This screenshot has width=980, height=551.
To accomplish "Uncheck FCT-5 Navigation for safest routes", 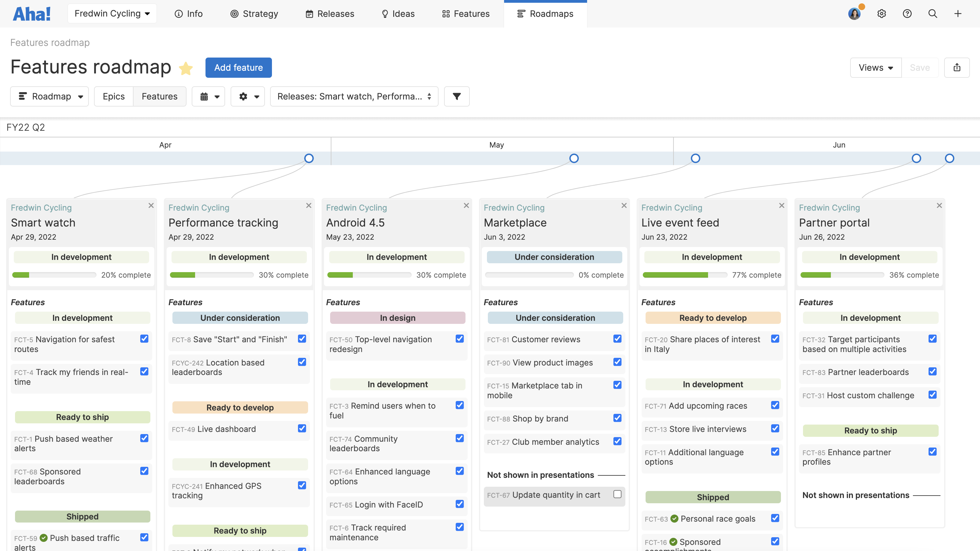I will coord(144,339).
